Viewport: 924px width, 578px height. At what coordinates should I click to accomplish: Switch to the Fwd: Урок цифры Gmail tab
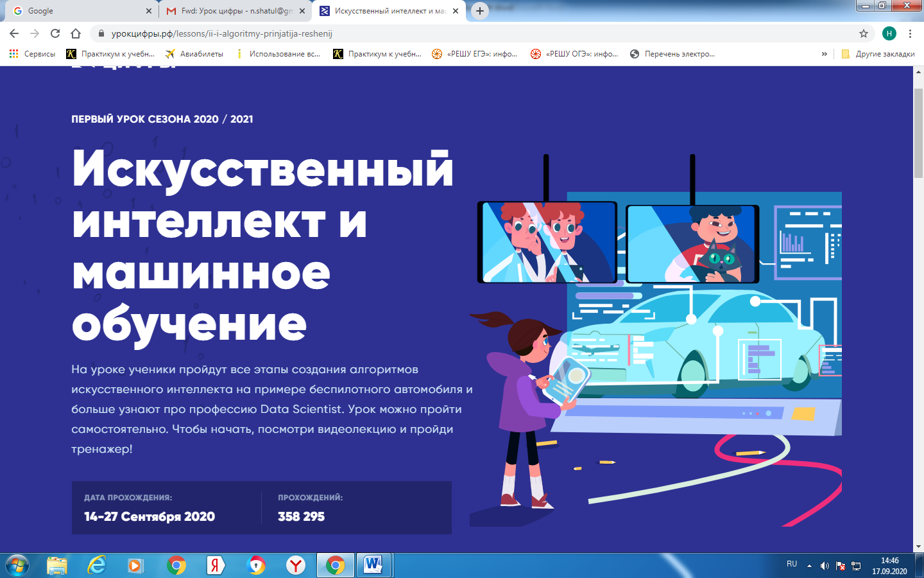[x=231, y=11]
